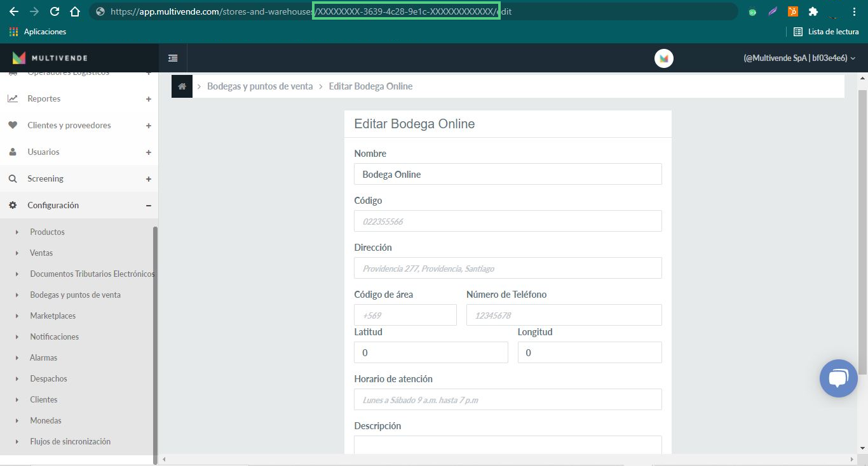868x466 pixels.
Task: Click the round Multivende avatar icon
Action: (x=663, y=58)
